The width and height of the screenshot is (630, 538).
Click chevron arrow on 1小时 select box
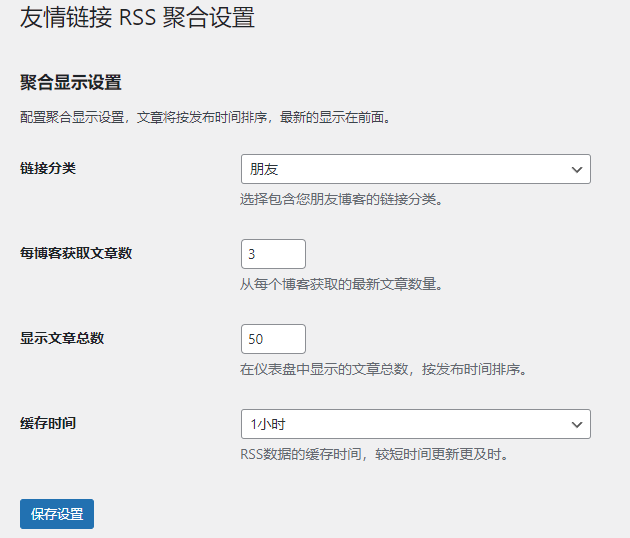[x=577, y=425]
